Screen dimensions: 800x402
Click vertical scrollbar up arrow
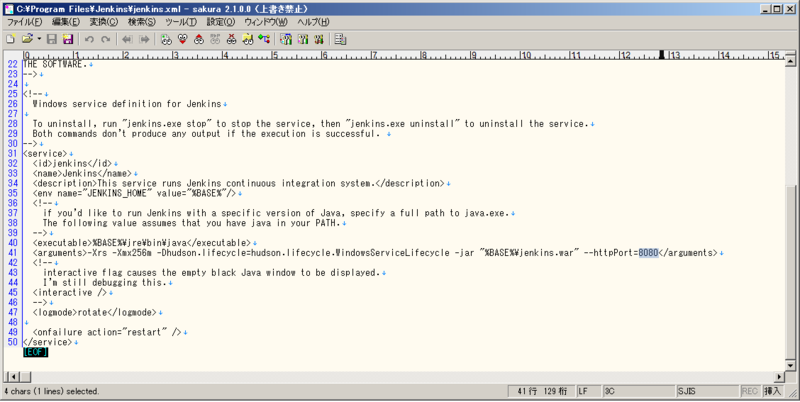pyautogui.click(x=790, y=61)
